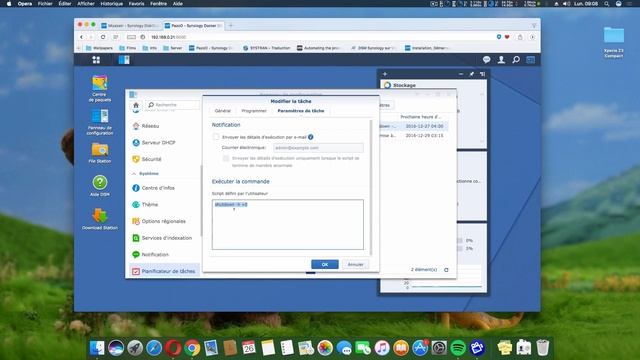Switch to the Général tab
Screen dimensions: 640x360
point(222,111)
